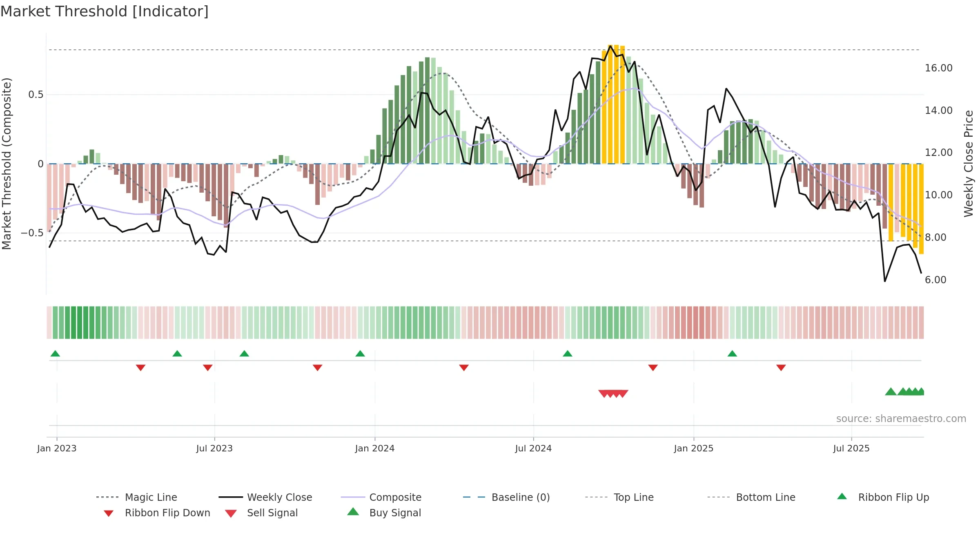This screenshot has height=551, width=980.
Task: Click the darkest green ribbon cell in early 2023
Action: coord(73,322)
